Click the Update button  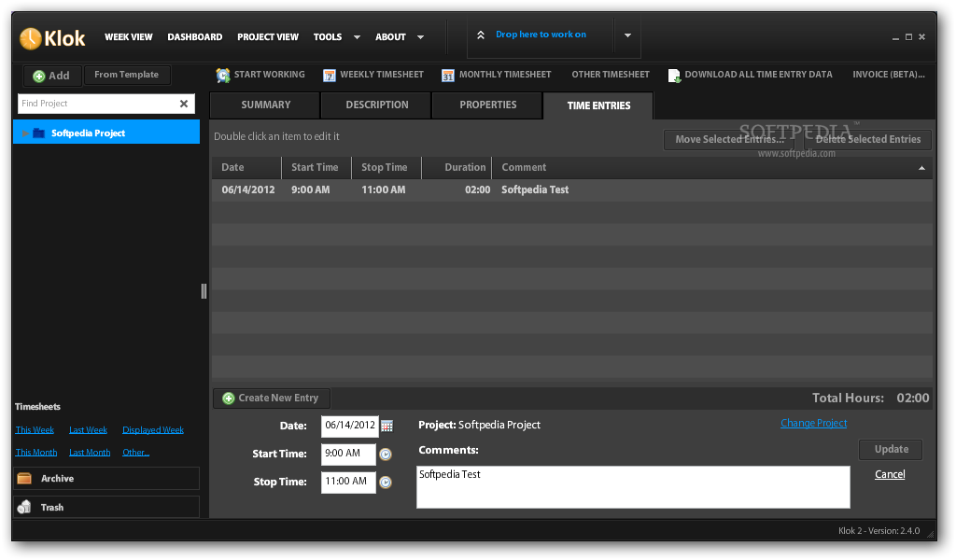(x=891, y=450)
